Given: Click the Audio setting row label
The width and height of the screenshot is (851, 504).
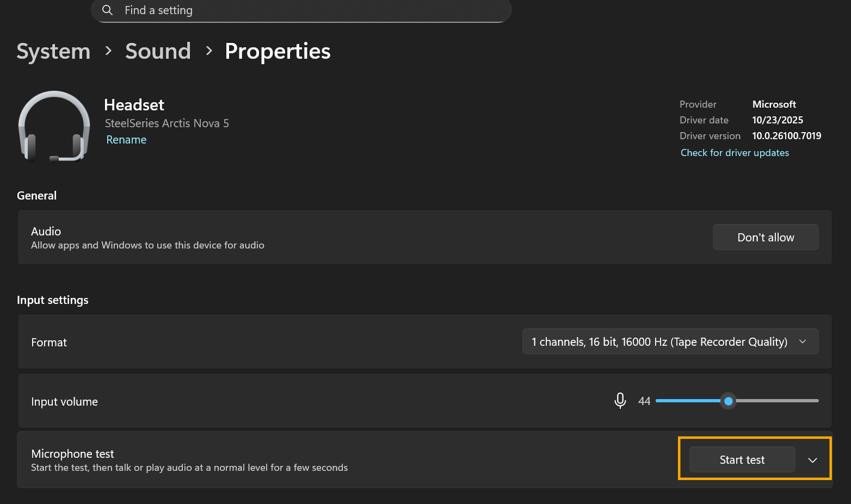Looking at the screenshot, I should tap(46, 231).
